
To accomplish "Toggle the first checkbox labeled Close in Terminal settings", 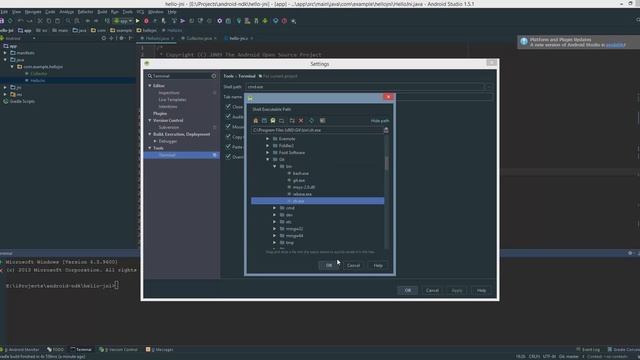I will tap(228, 107).
